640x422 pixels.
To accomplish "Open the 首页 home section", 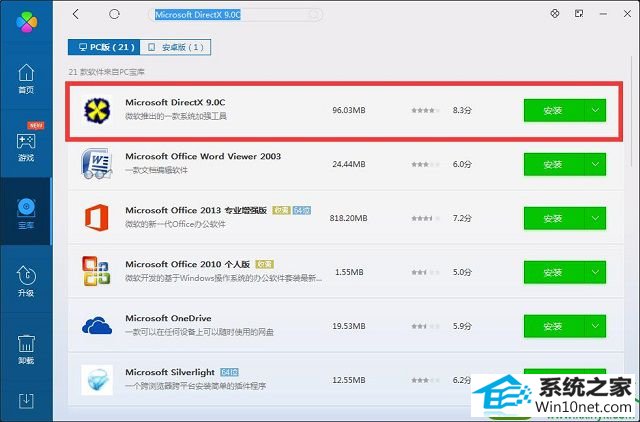I will pos(26,79).
